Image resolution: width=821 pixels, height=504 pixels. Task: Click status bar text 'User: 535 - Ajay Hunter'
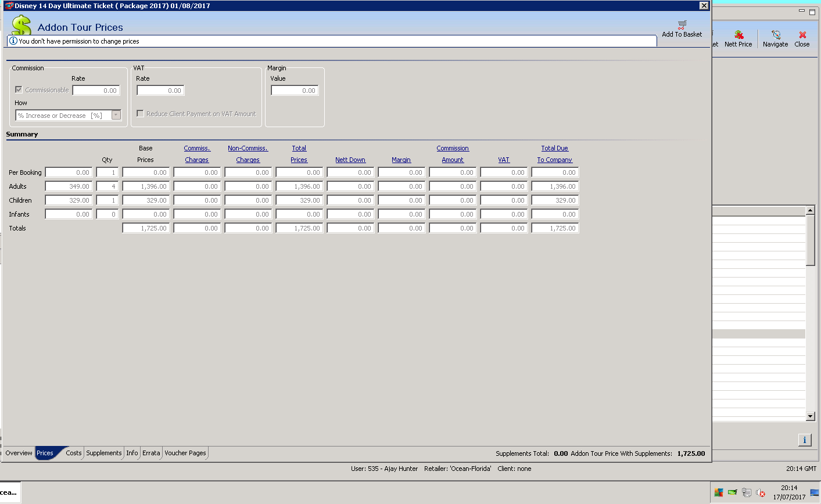click(x=384, y=469)
